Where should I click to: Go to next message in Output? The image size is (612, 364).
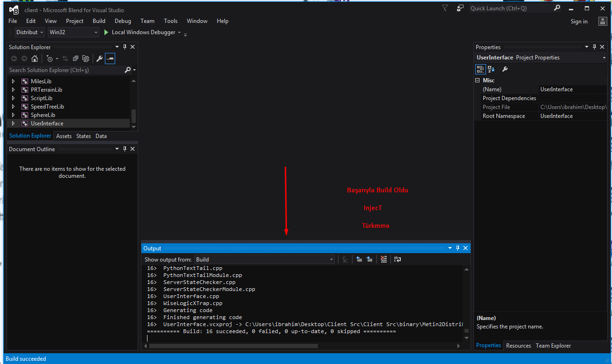[369, 259]
